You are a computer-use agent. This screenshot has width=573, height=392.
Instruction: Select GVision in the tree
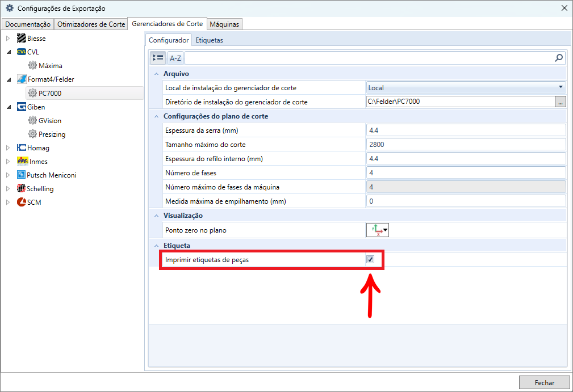[50, 121]
